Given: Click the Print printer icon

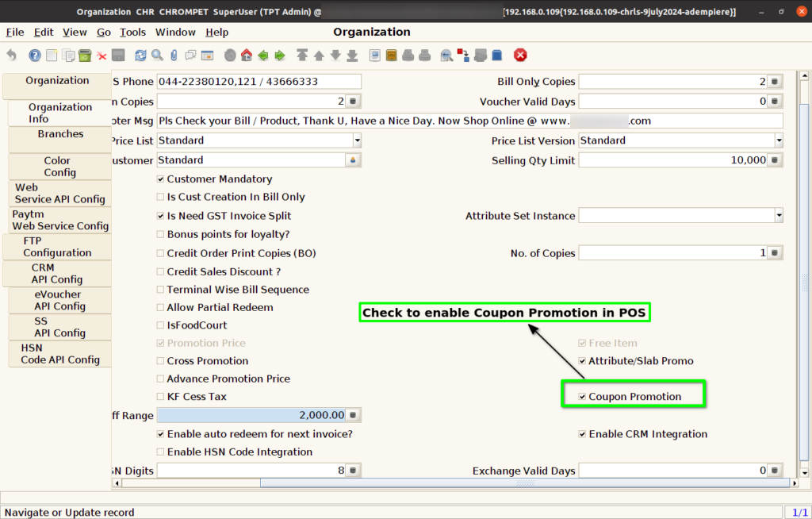Looking at the screenshot, I should [425, 55].
